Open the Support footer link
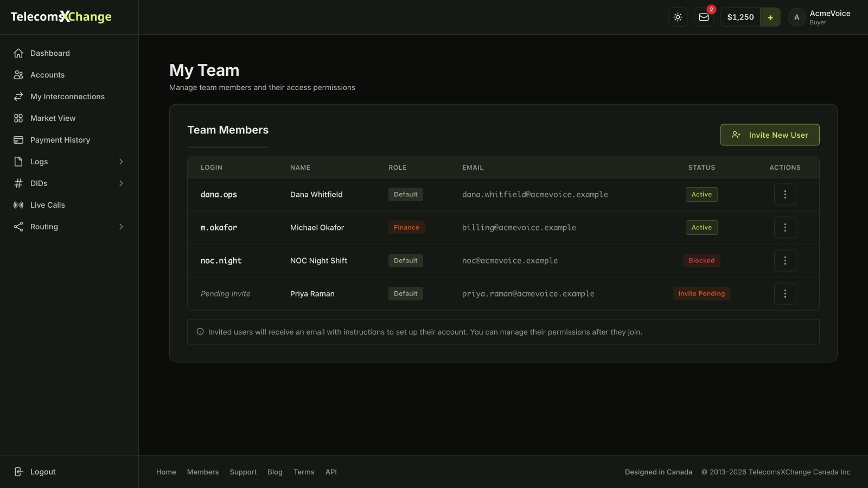 tap(243, 472)
